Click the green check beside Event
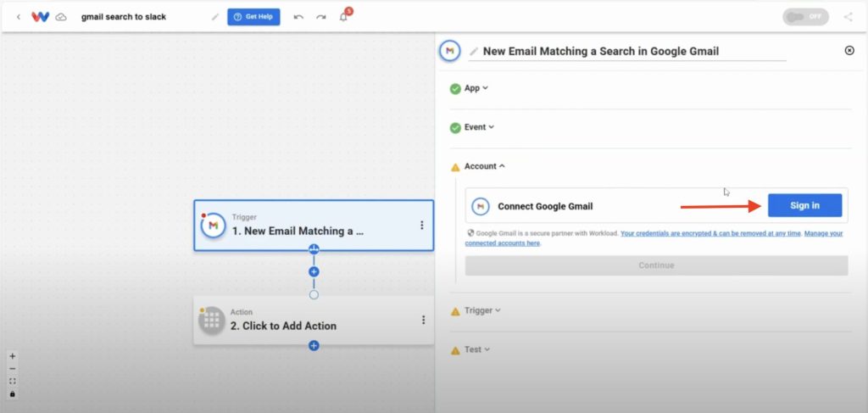This screenshot has height=413, width=868. click(x=455, y=128)
